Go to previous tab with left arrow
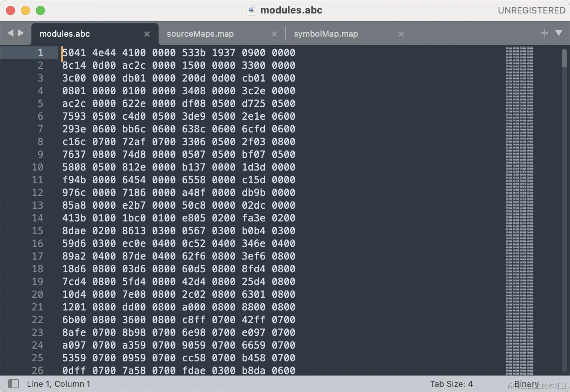Viewport: 570px width, 392px height. coord(10,33)
